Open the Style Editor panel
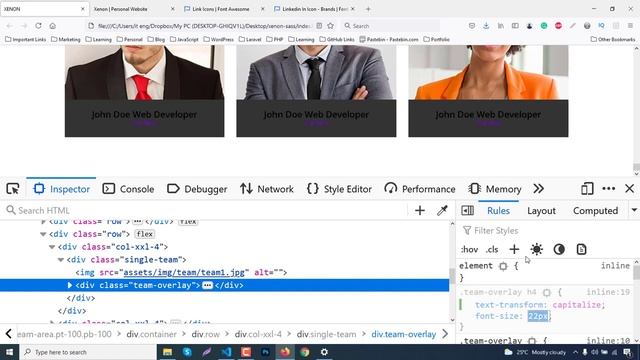 (x=339, y=189)
